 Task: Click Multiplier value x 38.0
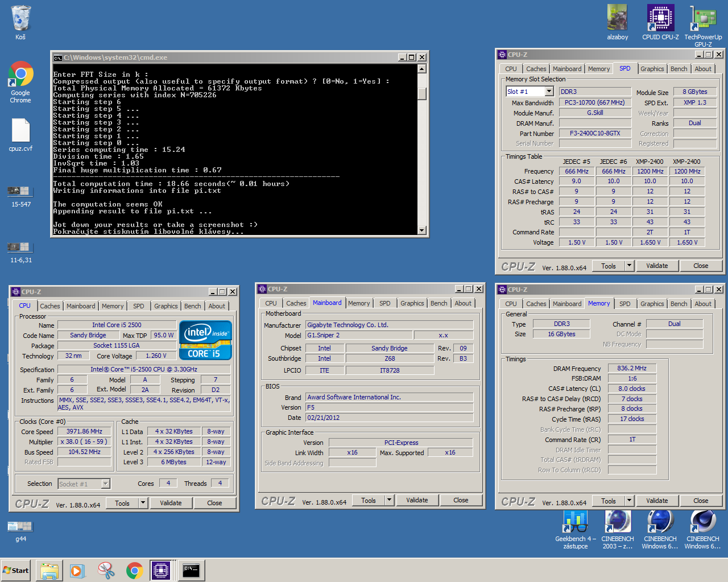click(85, 441)
